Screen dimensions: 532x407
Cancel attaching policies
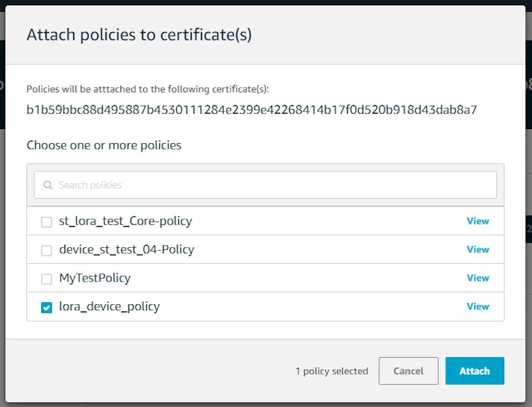pos(409,371)
